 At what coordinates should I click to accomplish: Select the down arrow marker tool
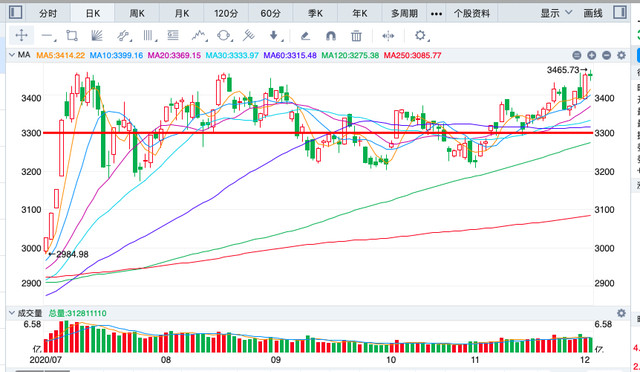coord(273,36)
